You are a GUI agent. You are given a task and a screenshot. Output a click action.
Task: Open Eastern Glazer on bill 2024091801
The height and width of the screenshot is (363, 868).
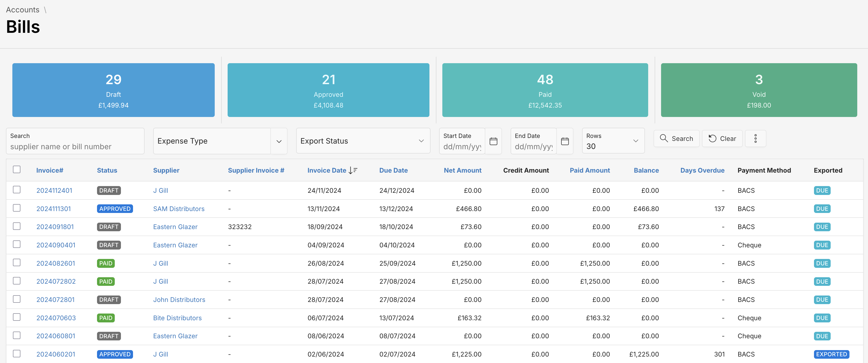175,227
